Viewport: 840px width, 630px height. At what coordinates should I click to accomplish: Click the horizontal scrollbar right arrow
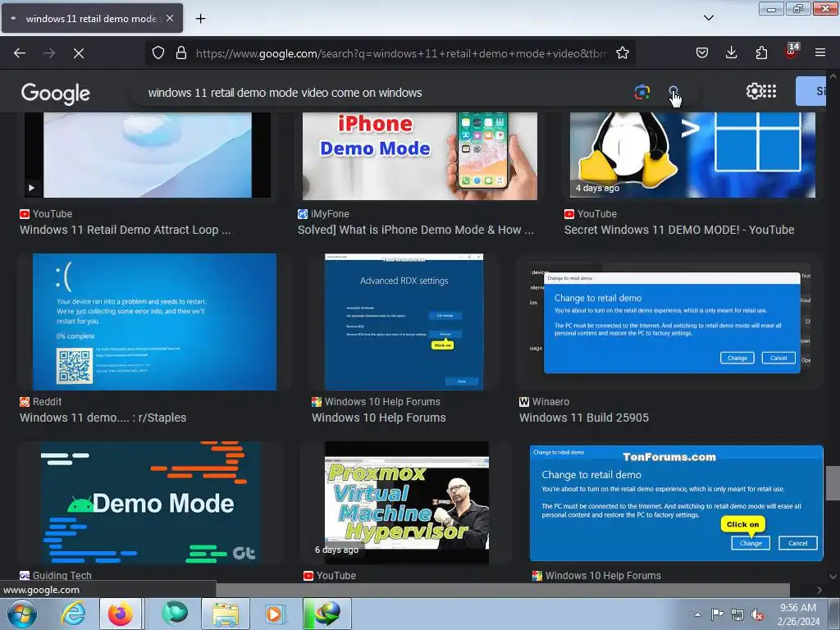(x=819, y=590)
